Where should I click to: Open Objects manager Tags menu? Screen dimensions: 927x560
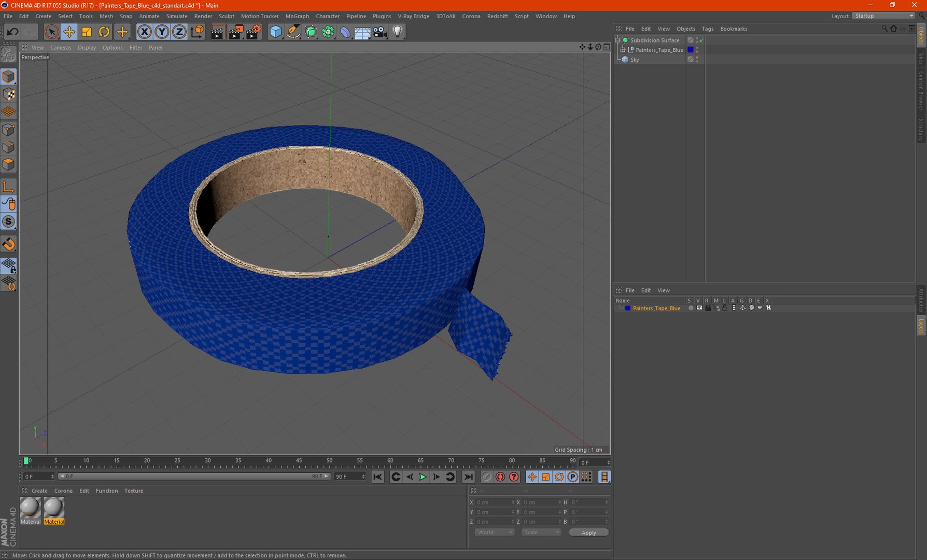[708, 29]
